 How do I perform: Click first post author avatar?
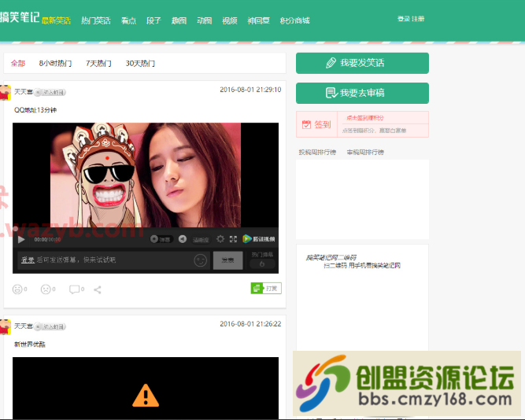tap(5, 92)
